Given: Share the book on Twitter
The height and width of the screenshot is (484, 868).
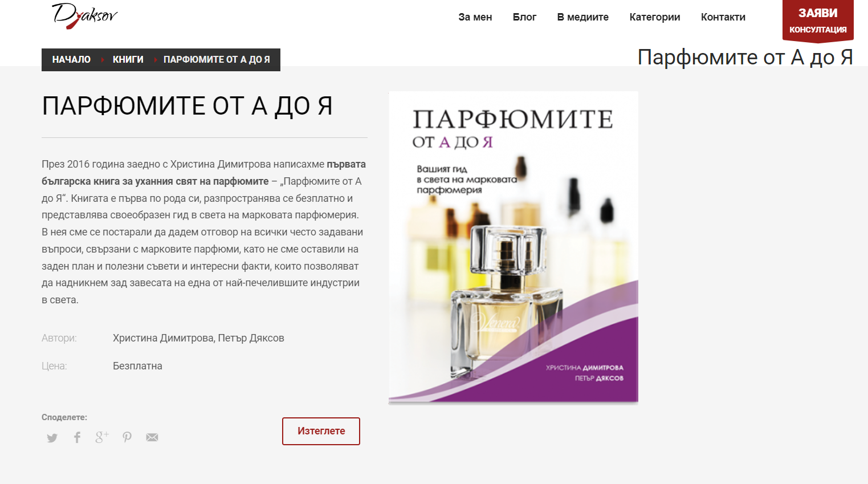Looking at the screenshot, I should click(52, 438).
